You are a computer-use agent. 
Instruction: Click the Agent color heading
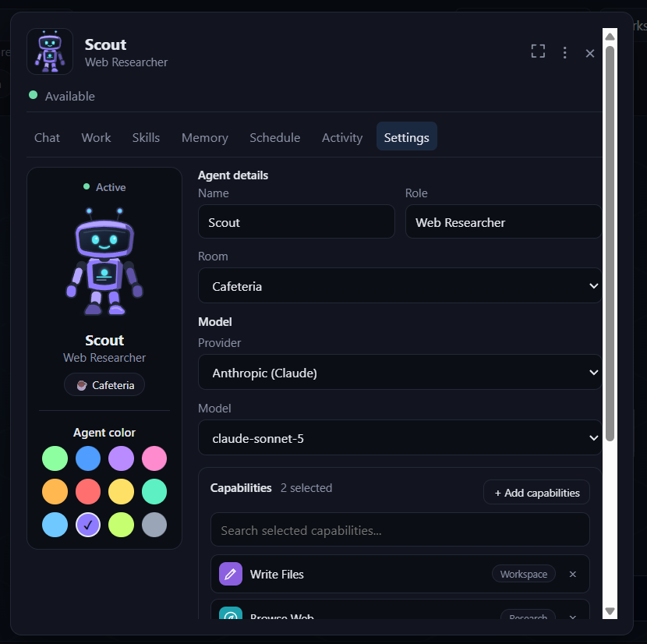pos(104,432)
